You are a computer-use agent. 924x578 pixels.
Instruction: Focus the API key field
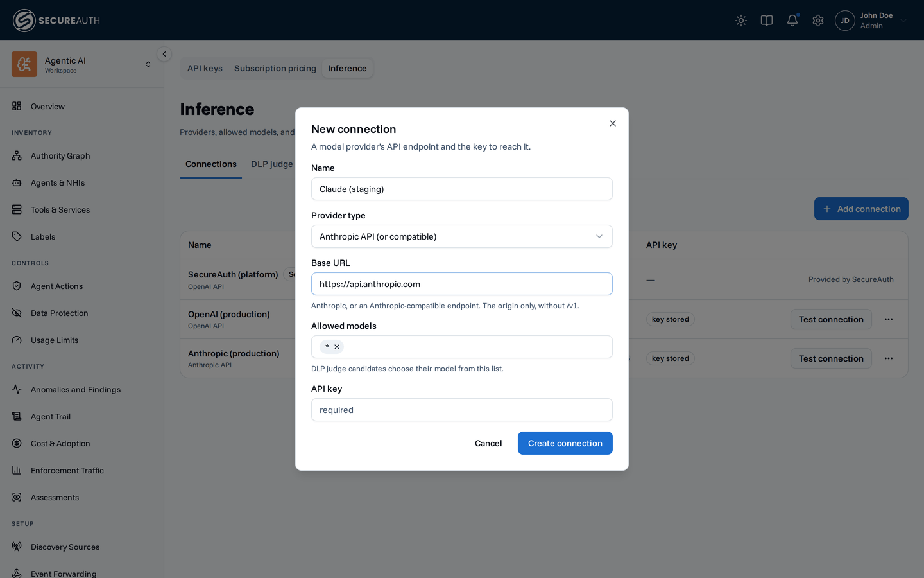[x=462, y=410]
